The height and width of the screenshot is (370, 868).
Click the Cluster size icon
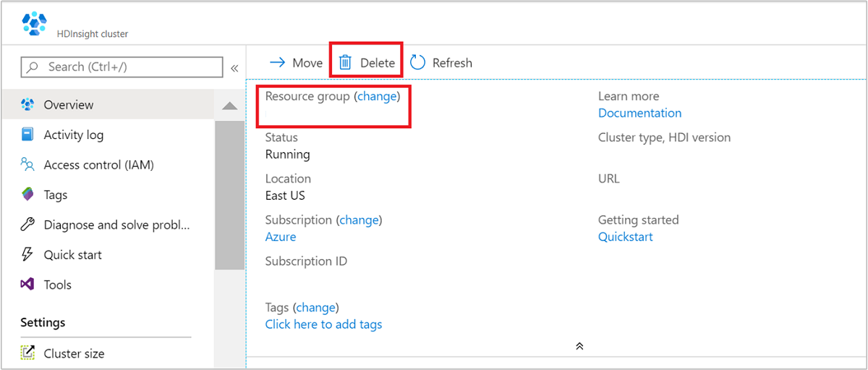tap(27, 353)
